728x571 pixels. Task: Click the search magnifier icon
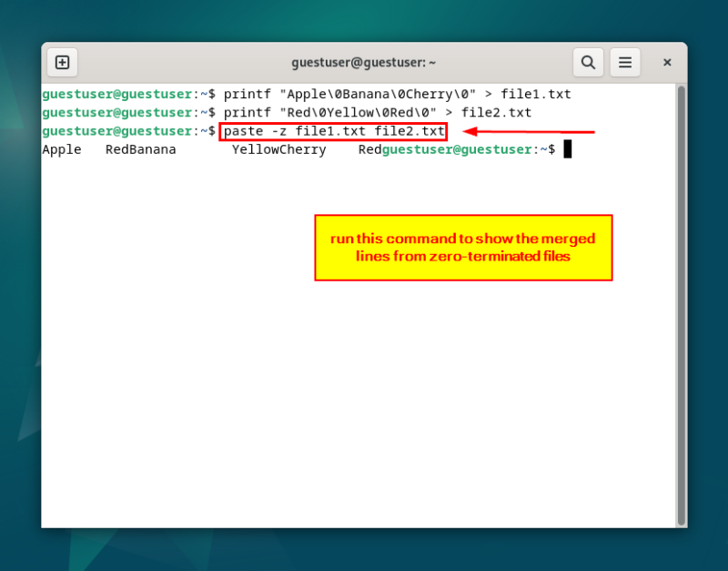click(588, 62)
